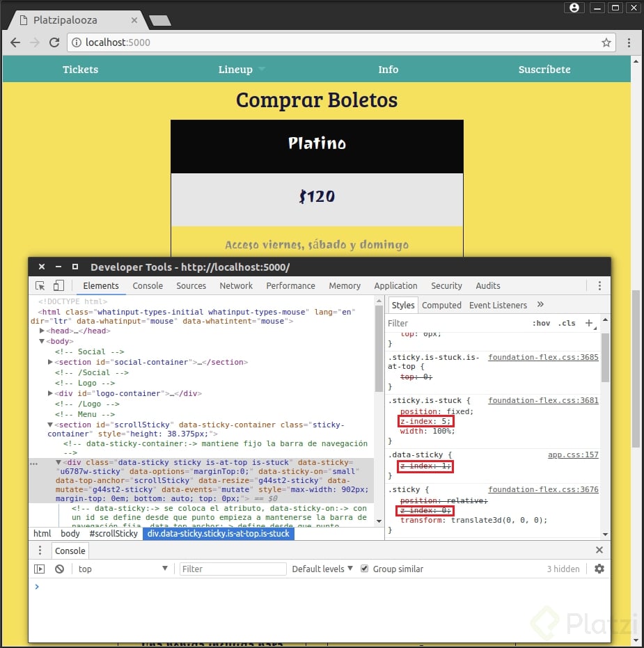Show the console sidebar icon

click(x=39, y=569)
